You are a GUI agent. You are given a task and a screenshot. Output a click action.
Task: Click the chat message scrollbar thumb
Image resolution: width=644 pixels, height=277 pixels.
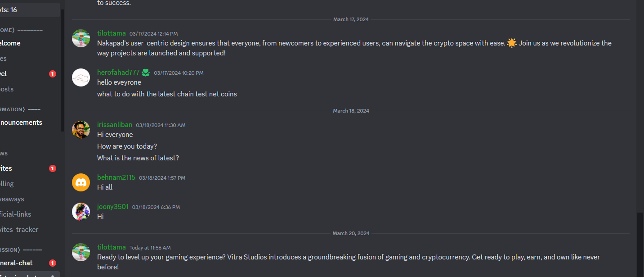640,244
